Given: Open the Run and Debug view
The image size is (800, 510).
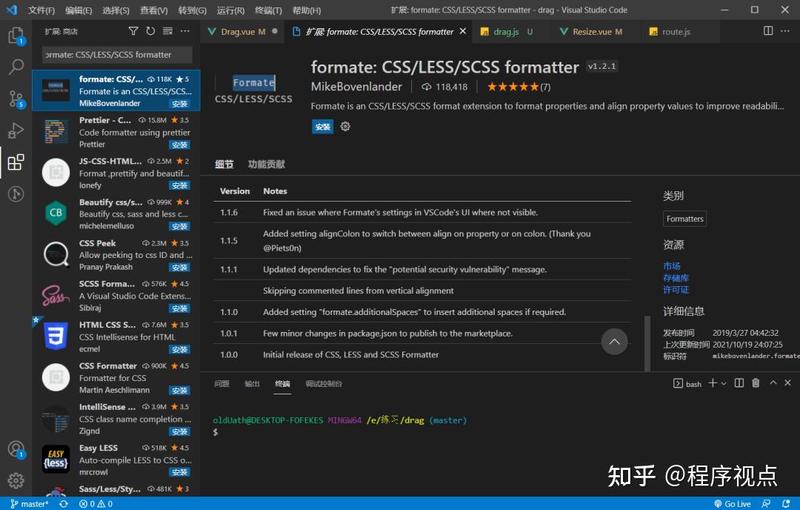Looking at the screenshot, I should pos(16,131).
